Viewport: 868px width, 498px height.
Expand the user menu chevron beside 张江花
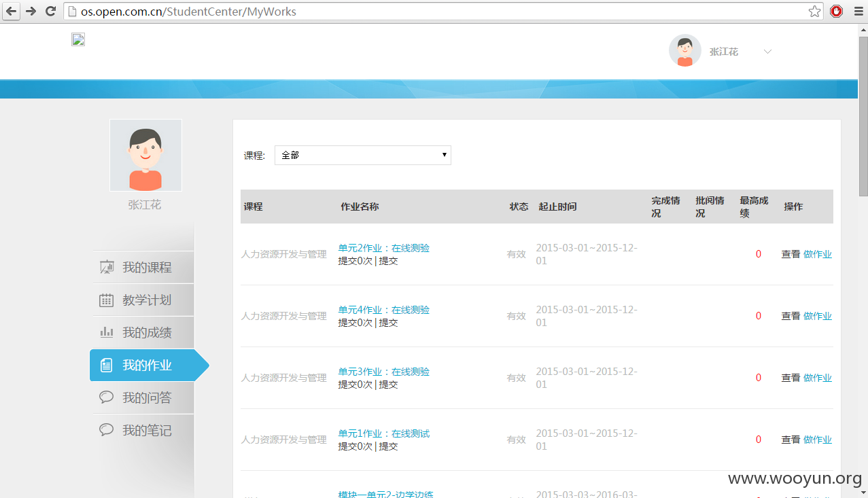767,52
